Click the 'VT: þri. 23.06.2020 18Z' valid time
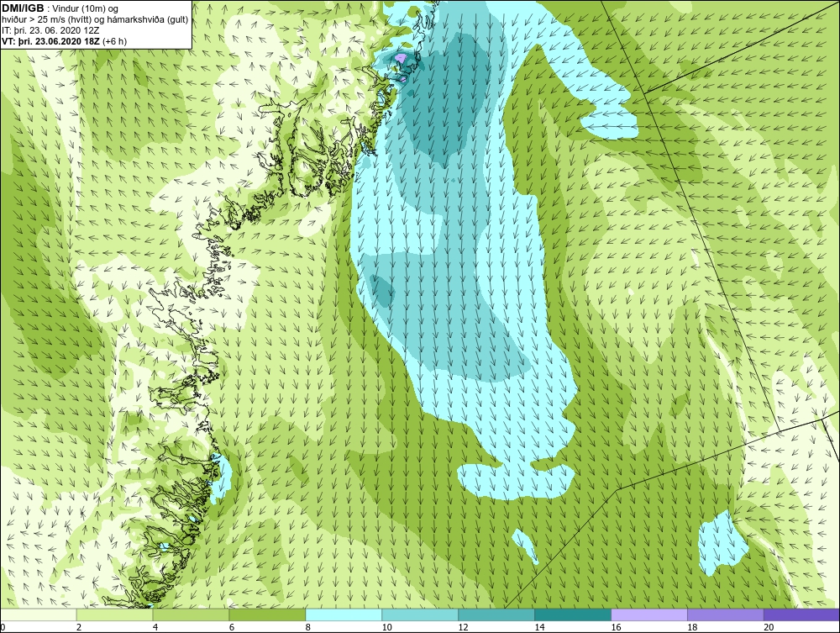 (x=52, y=40)
